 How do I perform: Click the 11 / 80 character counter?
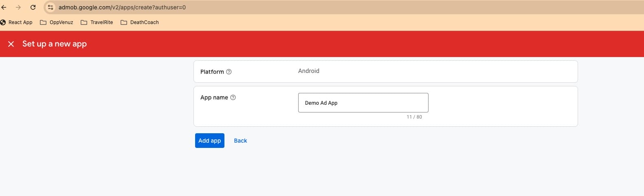click(x=414, y=117)
